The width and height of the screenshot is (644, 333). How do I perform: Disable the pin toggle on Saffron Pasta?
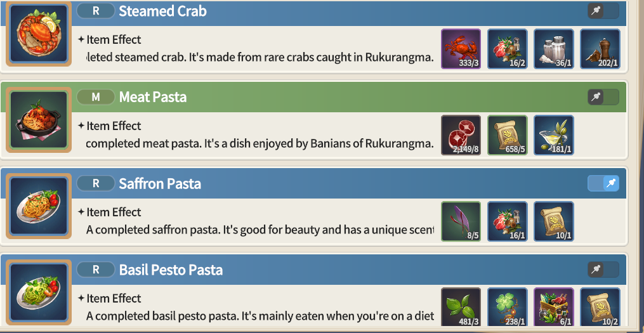click(603, 183)
